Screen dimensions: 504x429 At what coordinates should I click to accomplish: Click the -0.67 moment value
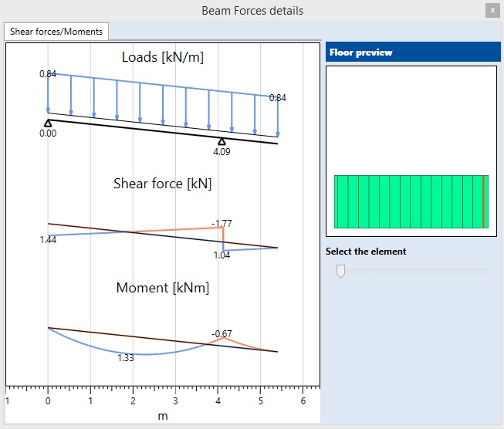222,334
